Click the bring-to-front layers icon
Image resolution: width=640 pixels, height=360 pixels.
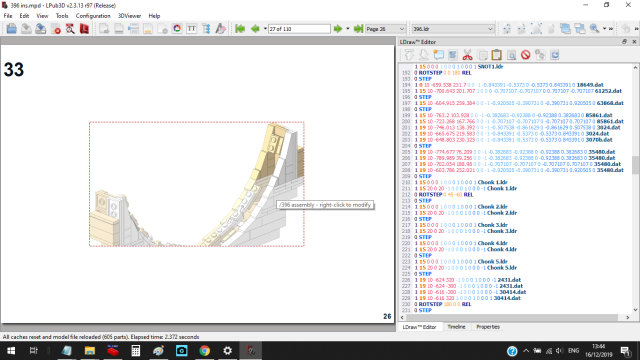(565, 29)
